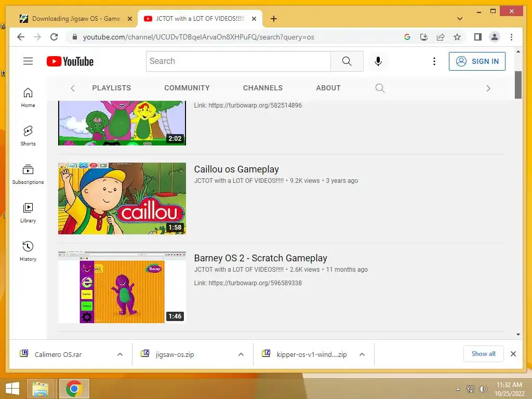Move channel tabs to the right with the chevron
This screenshot has height=399, width=532.
pyautogui.click(x=488, y=88)
